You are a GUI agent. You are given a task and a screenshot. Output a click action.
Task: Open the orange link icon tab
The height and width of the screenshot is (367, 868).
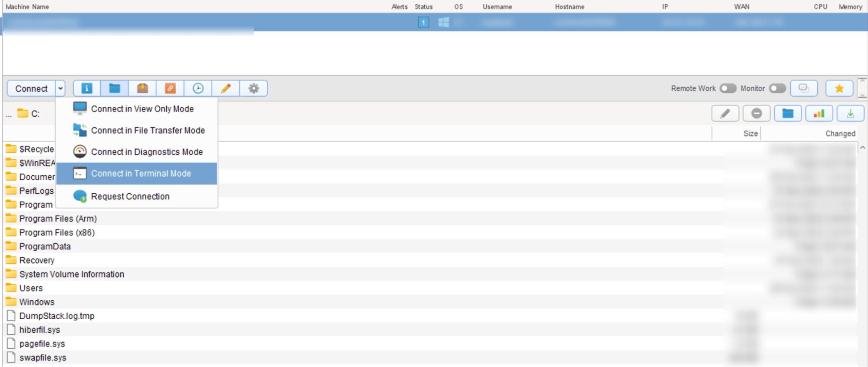[170, 88]
